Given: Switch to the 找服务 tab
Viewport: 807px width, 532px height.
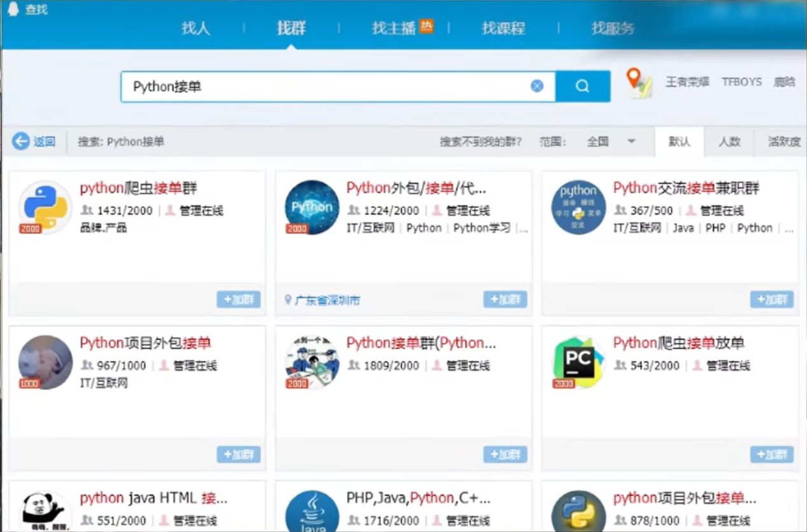Looking at the screenshot, I should 613,28.
